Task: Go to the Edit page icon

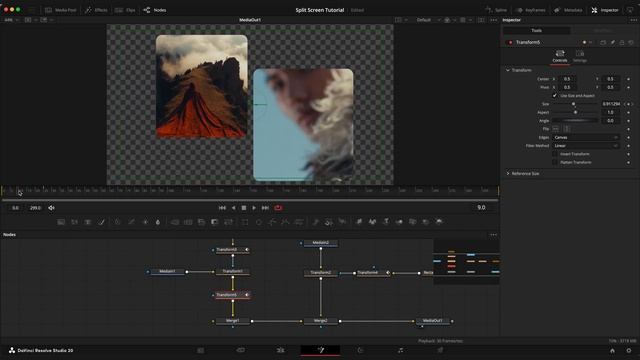Action: [x=280, y=350]
